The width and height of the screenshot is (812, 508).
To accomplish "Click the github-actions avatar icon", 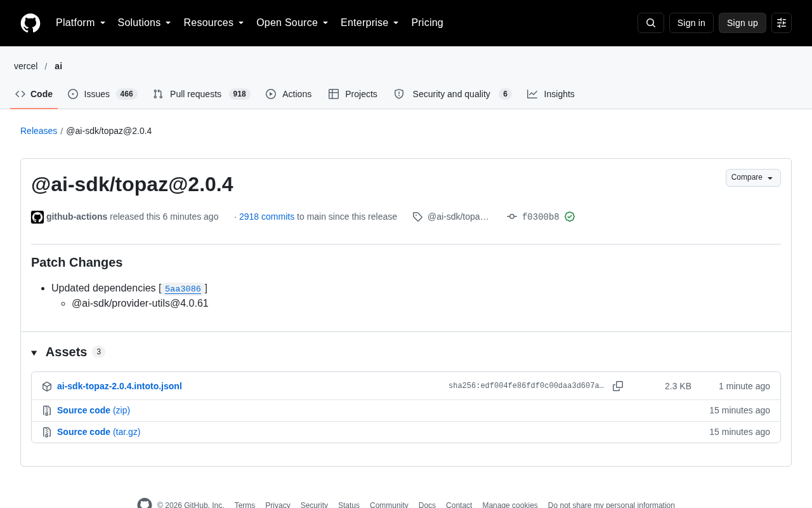I will 37,217.
